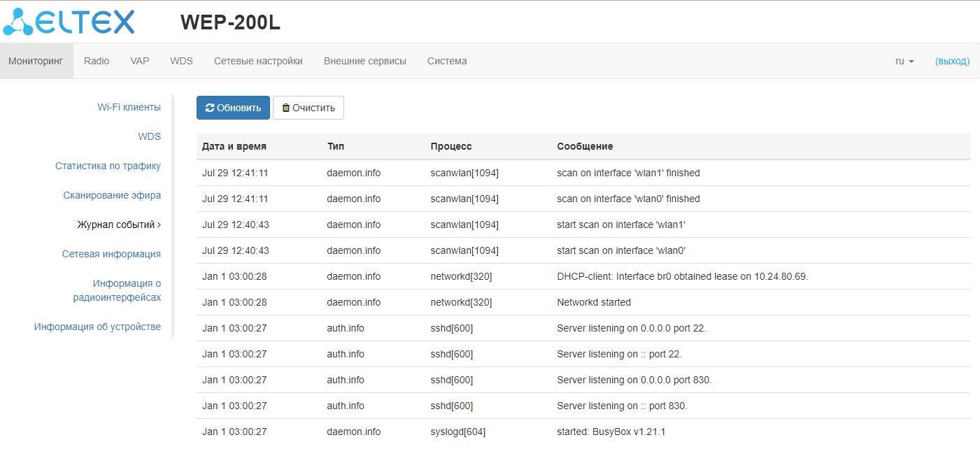Click the refresh icon on Обновить button

[x=210, y=108]
